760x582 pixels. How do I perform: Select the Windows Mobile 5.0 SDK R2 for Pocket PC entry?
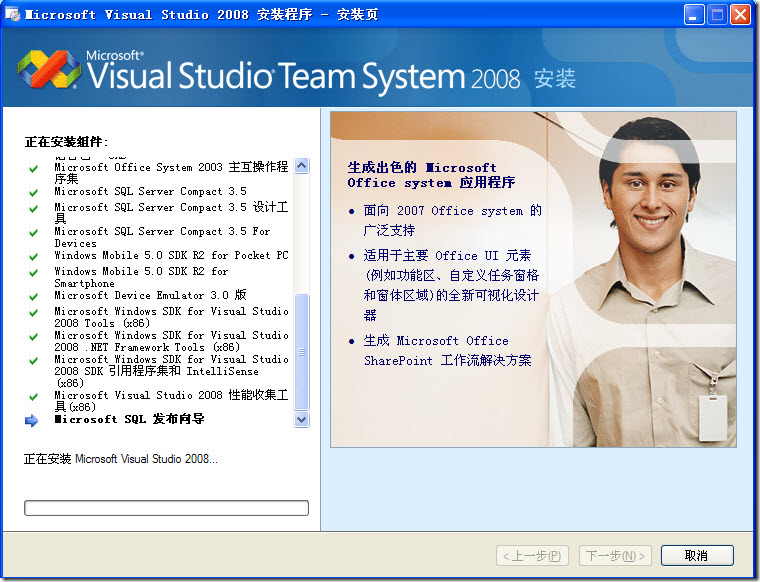click(172, 255)
